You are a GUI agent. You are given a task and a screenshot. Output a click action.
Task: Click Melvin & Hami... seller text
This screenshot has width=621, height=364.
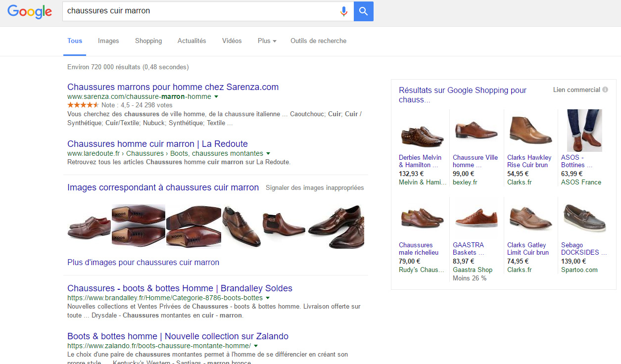point(423,182)
